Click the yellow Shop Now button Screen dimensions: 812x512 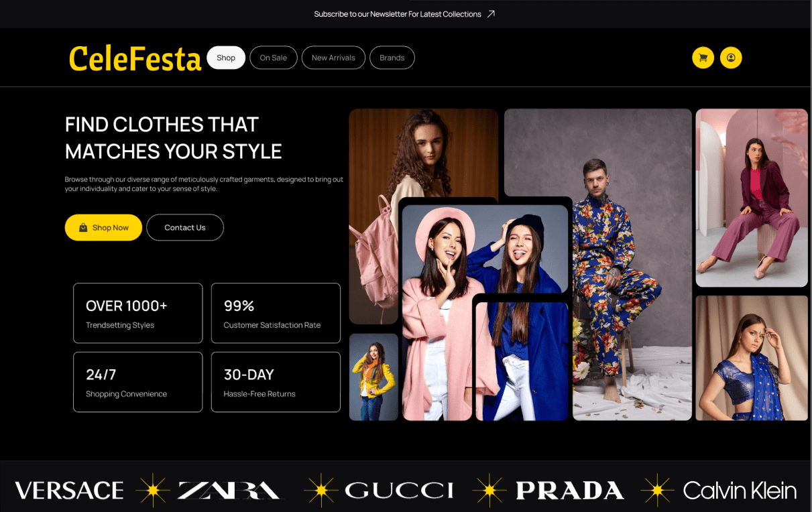click(x=103, y=228)
